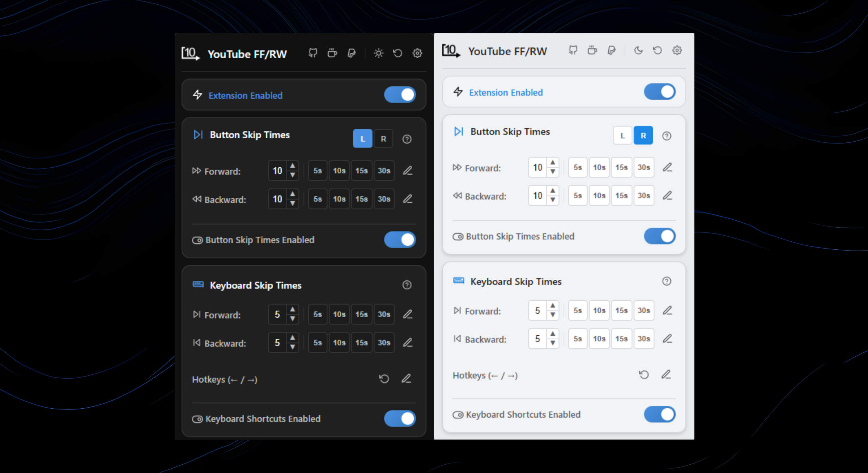Screen dimensions: 868x473
Task: Open Button Skip Times help in dark panel
Action: pos(407,139)
